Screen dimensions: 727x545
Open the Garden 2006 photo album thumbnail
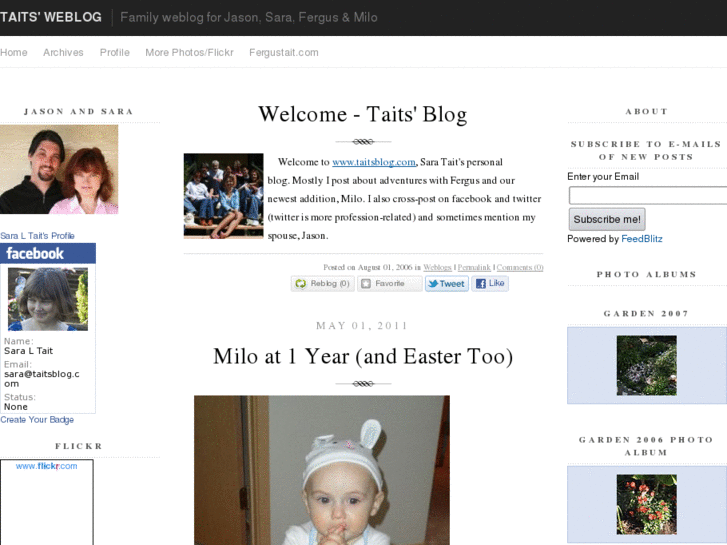(646, 503)
